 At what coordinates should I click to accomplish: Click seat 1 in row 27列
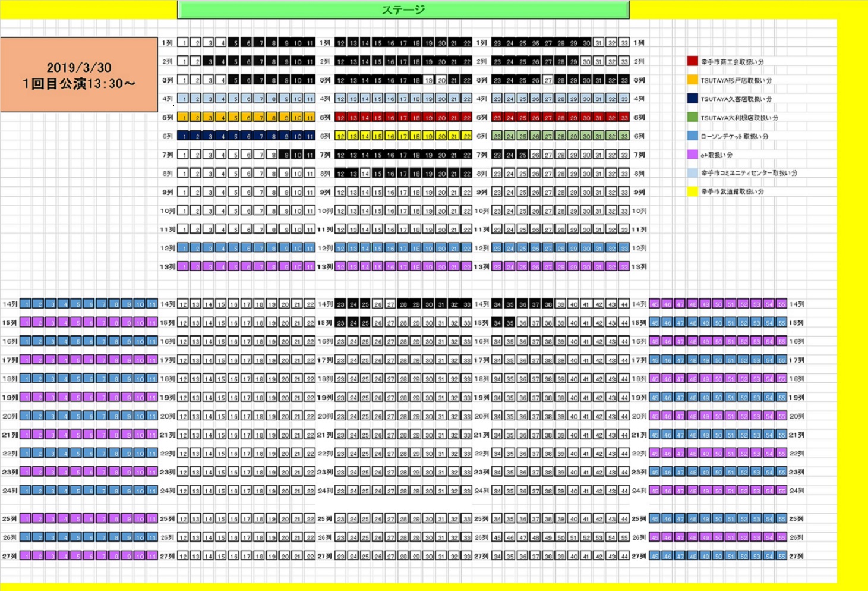pos(26,556)
